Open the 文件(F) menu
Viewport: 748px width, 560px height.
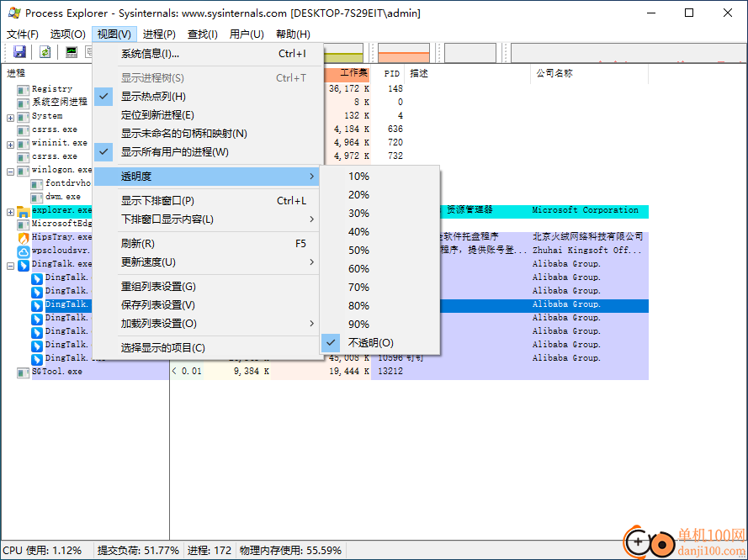click(x=23, y=34)
